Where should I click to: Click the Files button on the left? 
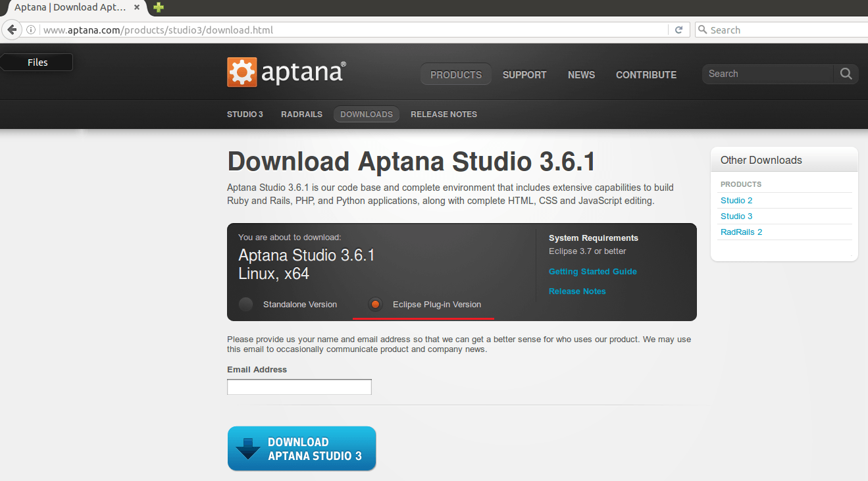37,63
